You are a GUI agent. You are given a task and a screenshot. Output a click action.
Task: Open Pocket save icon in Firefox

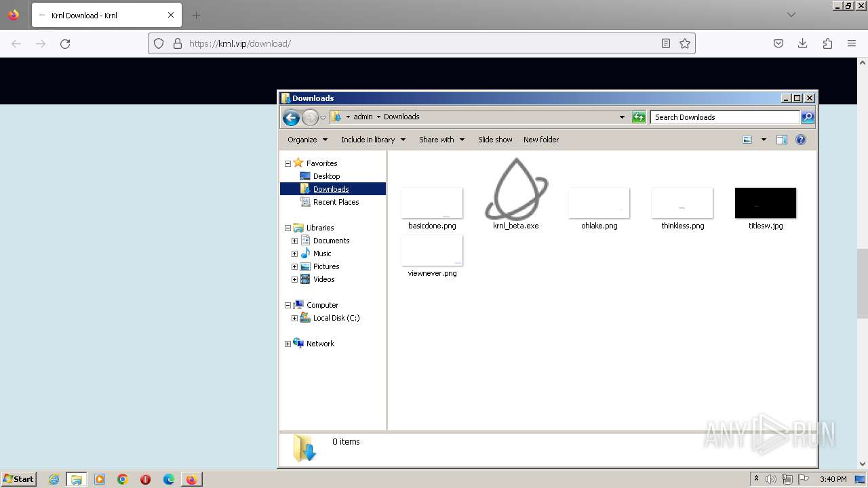coord(778,43)
